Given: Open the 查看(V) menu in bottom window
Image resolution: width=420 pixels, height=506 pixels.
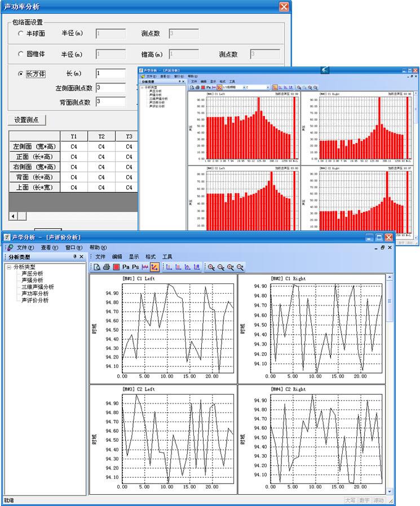Looking at the screenshot, I should point(49,247).
